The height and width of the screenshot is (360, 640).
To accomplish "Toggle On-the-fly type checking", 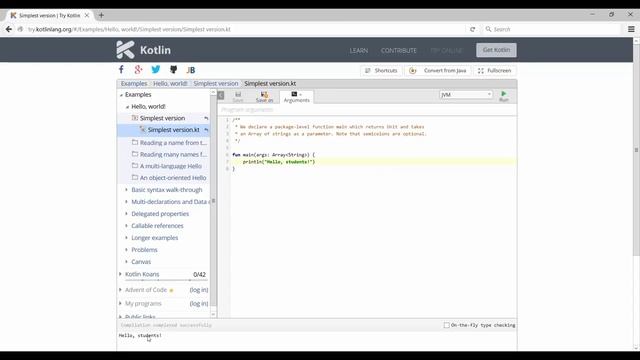I will click(x=447, y=325).
